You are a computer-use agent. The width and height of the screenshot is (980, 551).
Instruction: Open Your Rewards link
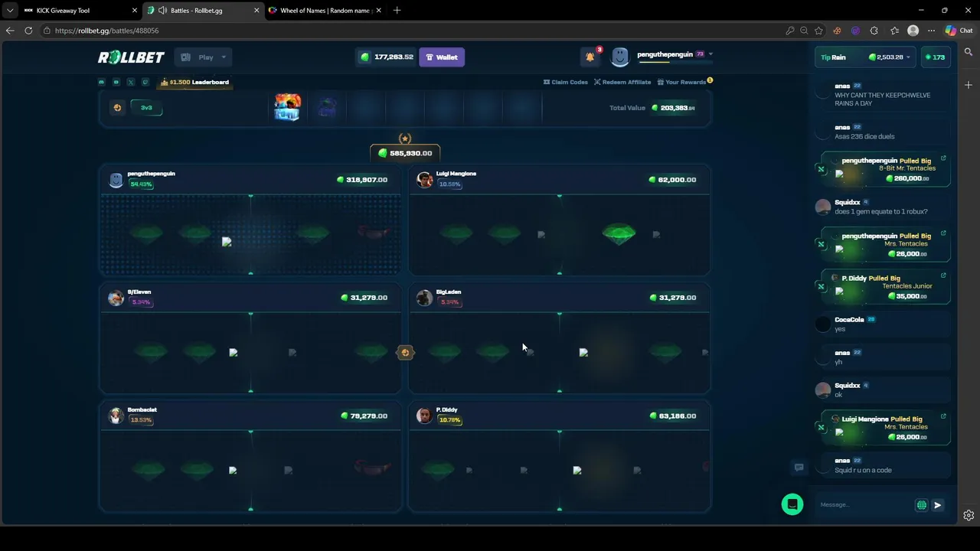[x=685, y=82]
